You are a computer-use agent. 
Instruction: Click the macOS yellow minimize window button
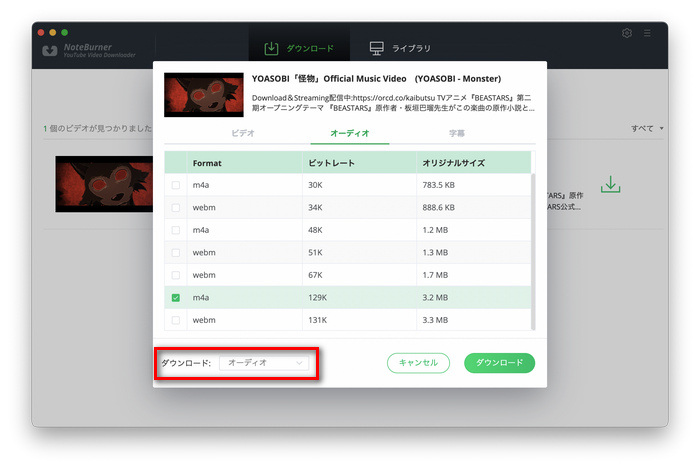53,32
